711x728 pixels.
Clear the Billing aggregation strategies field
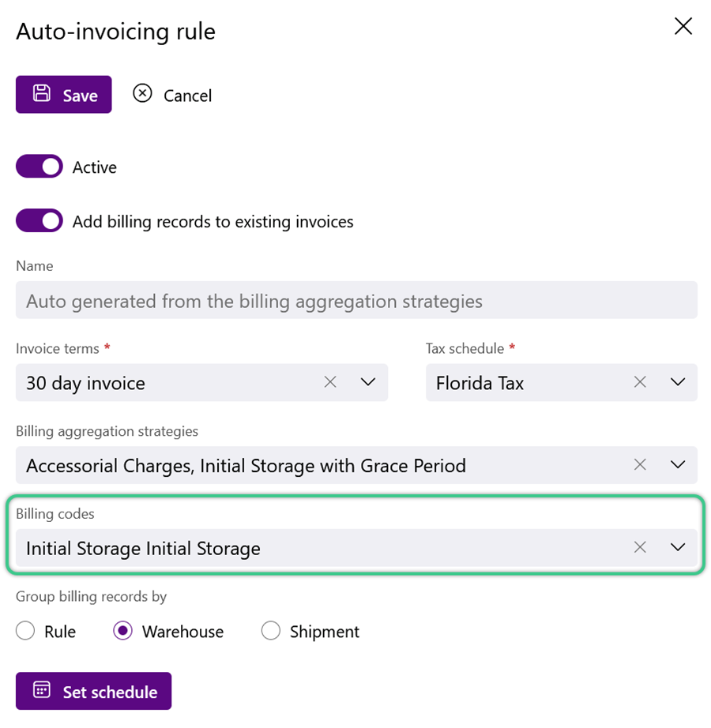point(640,465)
